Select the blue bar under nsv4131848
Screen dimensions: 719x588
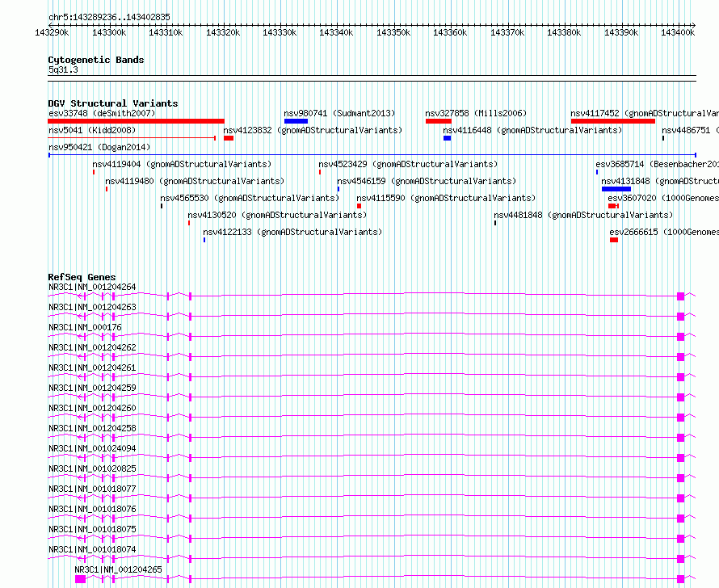tap(616, 189)
